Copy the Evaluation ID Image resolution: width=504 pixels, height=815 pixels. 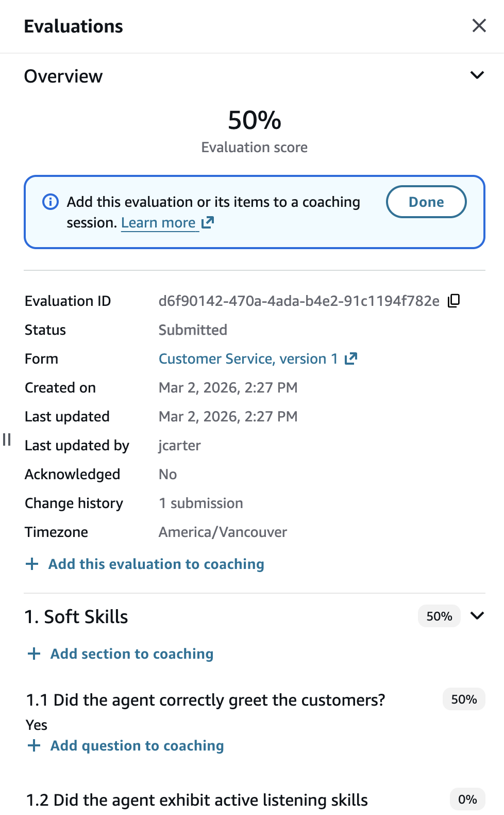click(454, 300)
